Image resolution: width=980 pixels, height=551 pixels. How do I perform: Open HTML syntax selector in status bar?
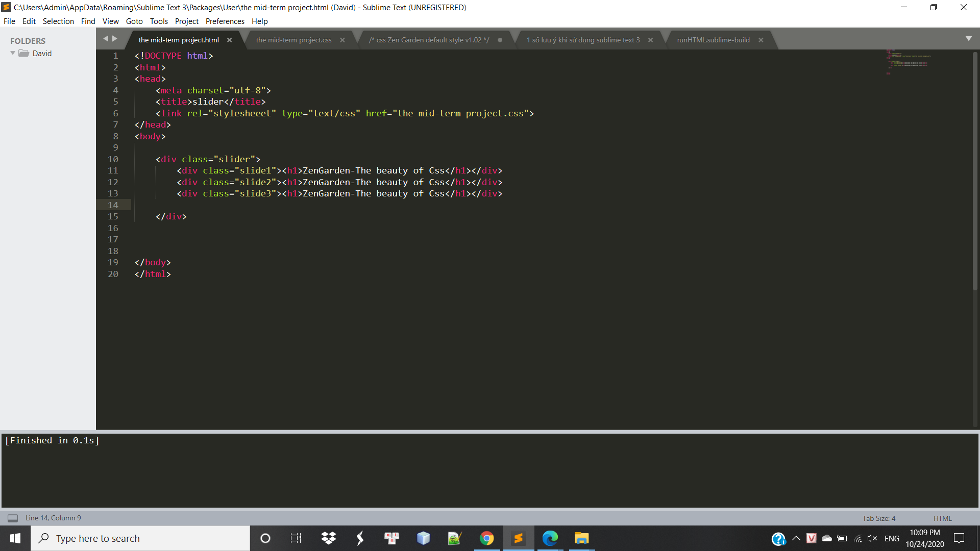942,518
